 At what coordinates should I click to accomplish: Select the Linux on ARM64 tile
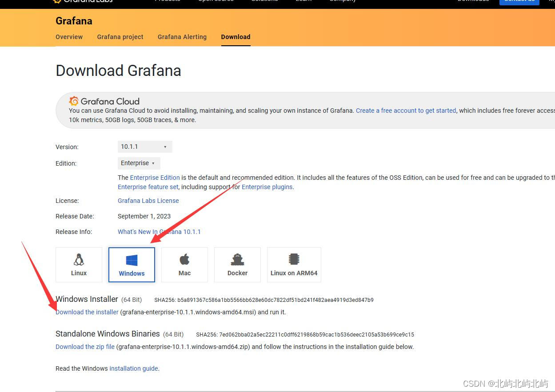(294, 265)
